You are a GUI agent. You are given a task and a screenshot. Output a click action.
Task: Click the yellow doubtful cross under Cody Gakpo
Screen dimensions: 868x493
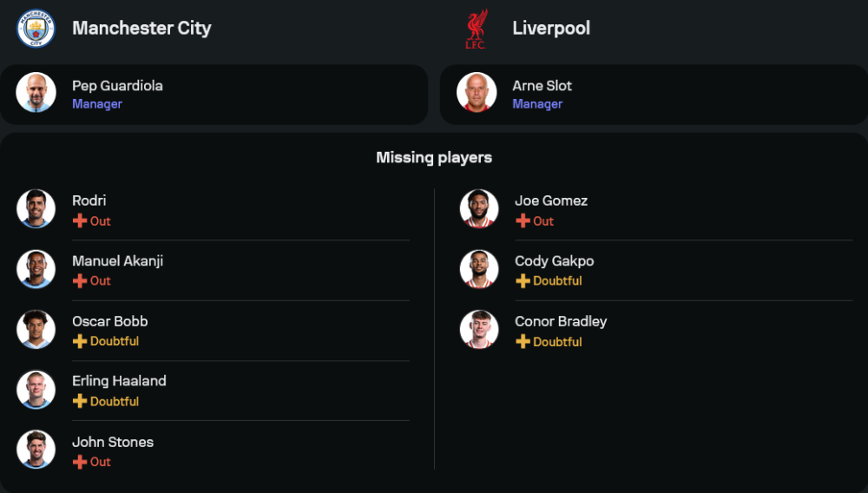[523, 281]
